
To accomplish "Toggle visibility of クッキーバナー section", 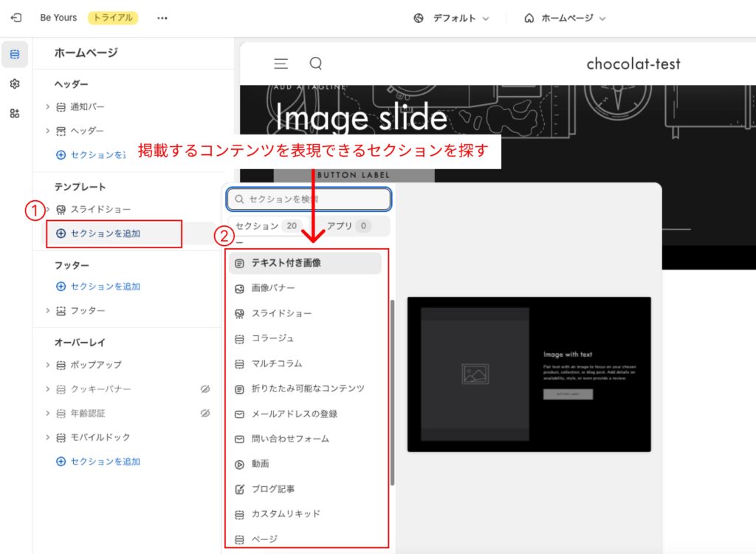I will (205, 389).
